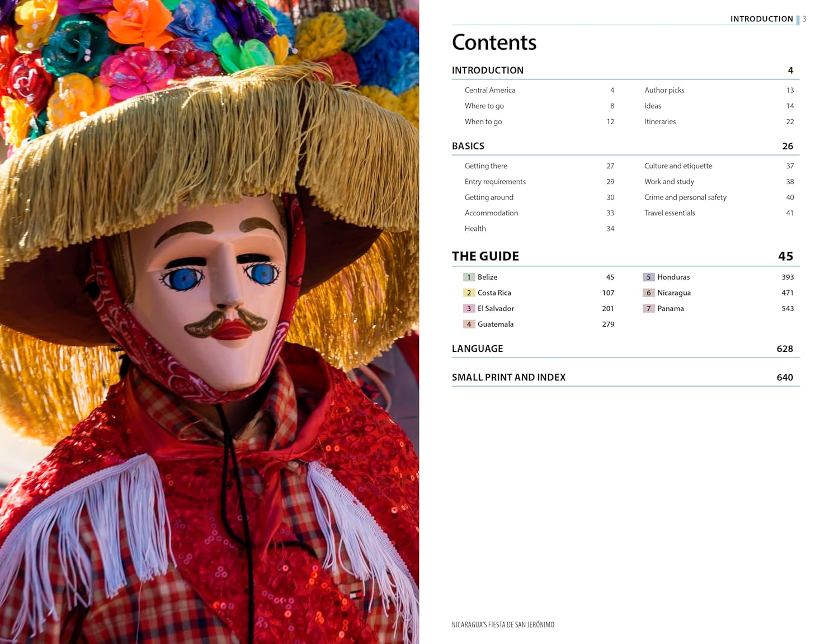
Task: Toggle the Crime and personal safety entry
Action: (x=685, y=197)
